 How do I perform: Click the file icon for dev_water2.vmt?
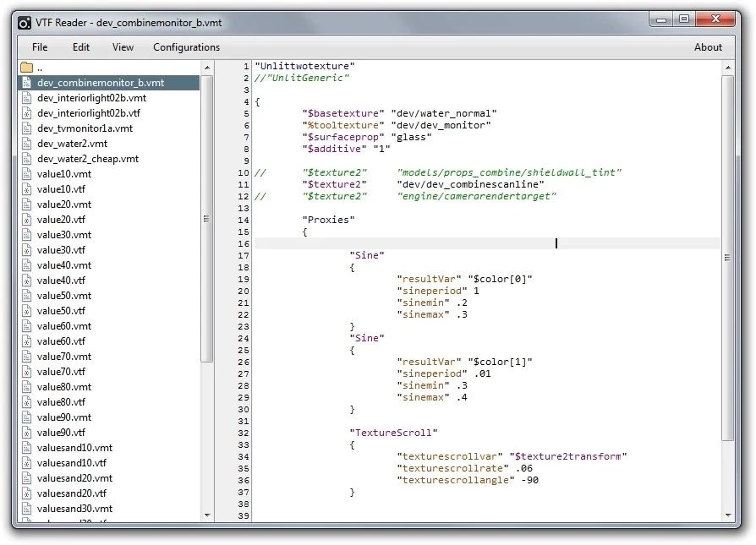point(26,144)
